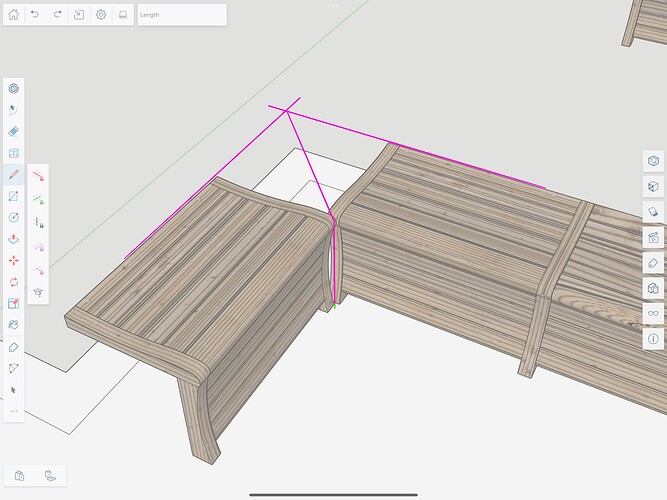Undo the last action
The width and height of the screenshot is (667, 500).
[x=35, y=14]
